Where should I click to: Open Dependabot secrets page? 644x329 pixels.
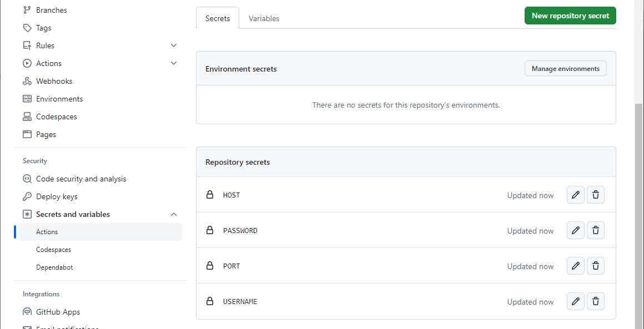54,267
